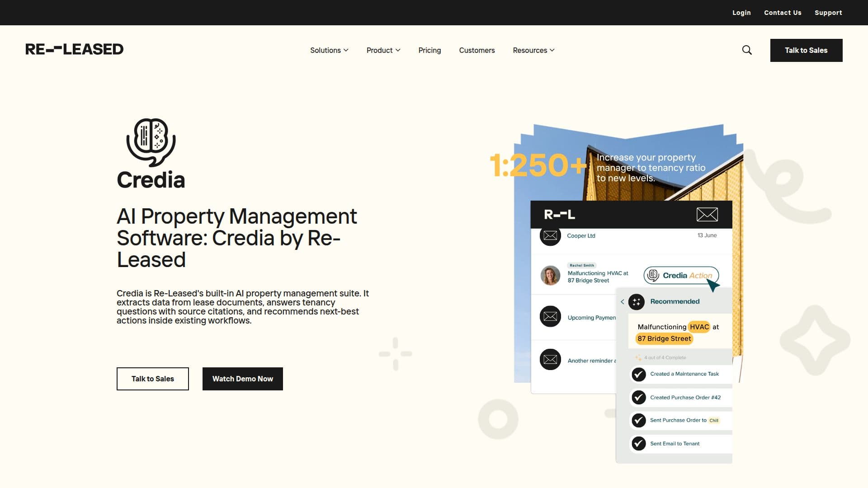Click the Created a Maintenance Task label
The height and width of the screenshot is (488, 868).
click(x=684, y=374)
